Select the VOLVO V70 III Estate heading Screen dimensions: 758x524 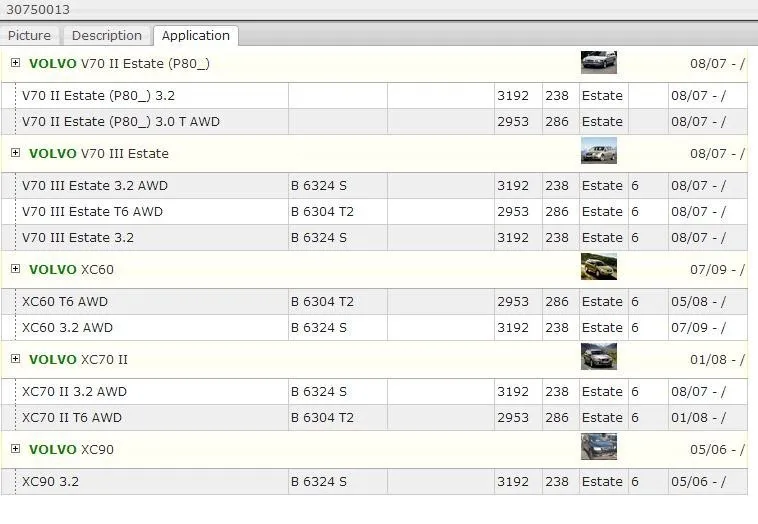click(99, 154)
